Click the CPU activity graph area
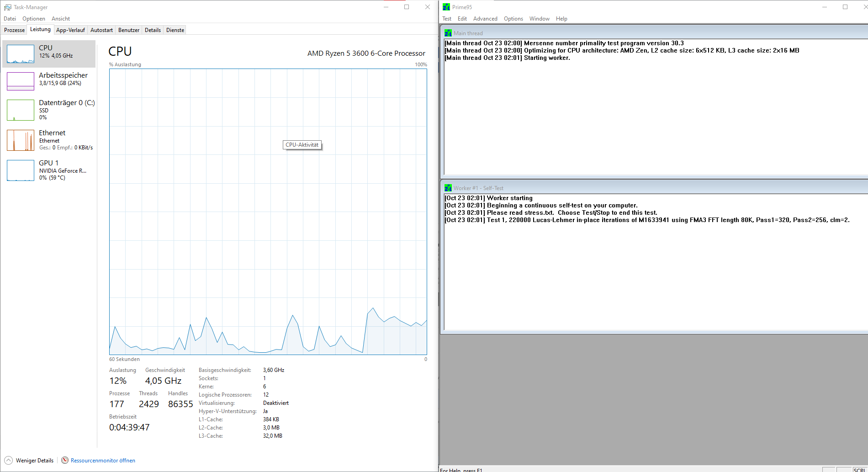 tap(268, 212)
